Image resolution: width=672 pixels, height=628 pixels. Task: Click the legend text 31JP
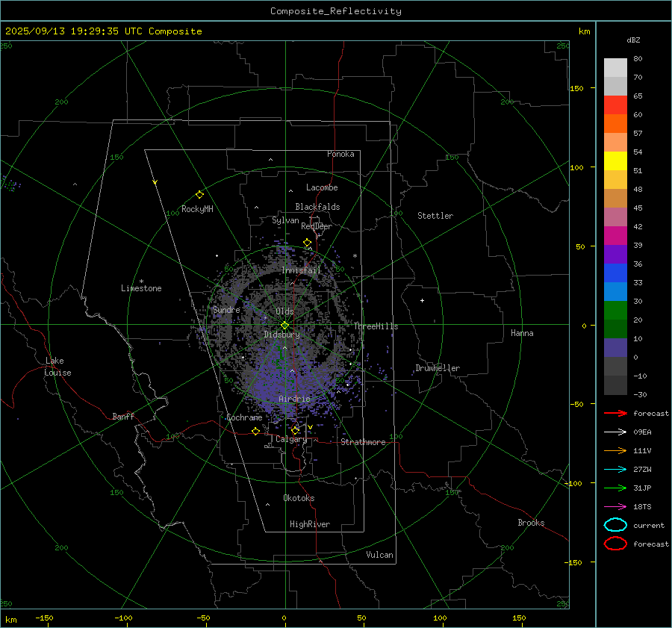click(x=642, y=488)
